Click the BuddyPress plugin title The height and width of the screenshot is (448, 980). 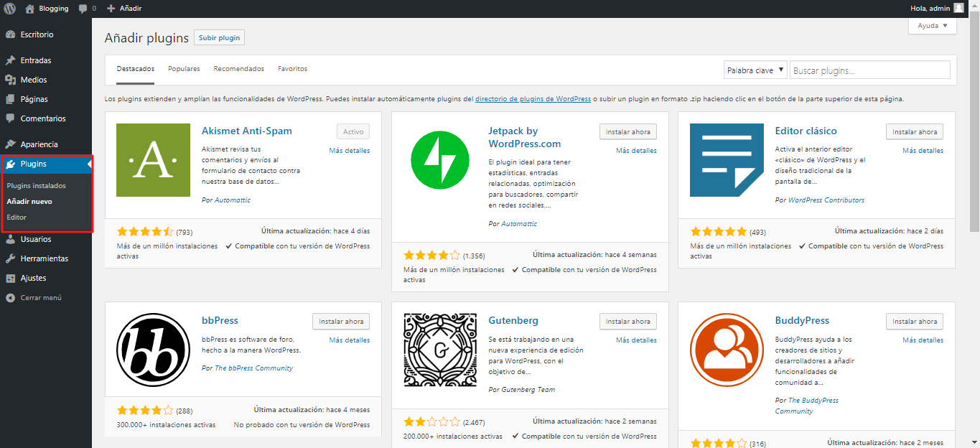pos(802,321)
